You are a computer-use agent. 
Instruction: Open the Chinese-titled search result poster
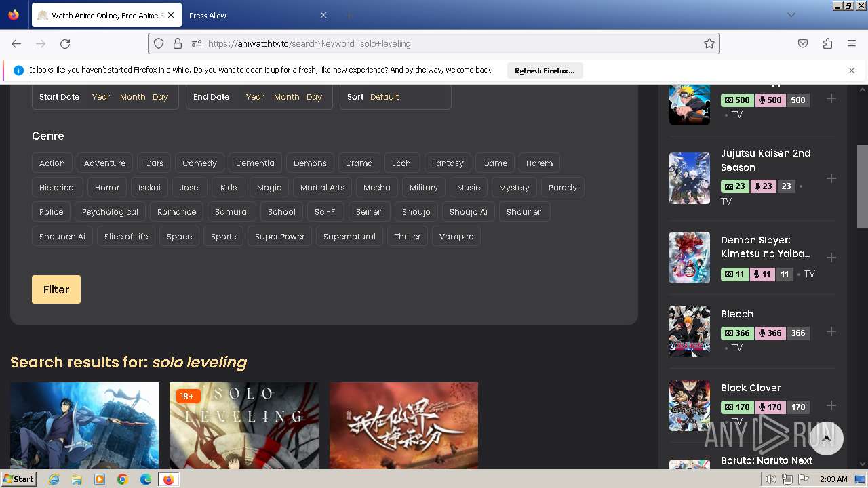[x=404, y=426]
